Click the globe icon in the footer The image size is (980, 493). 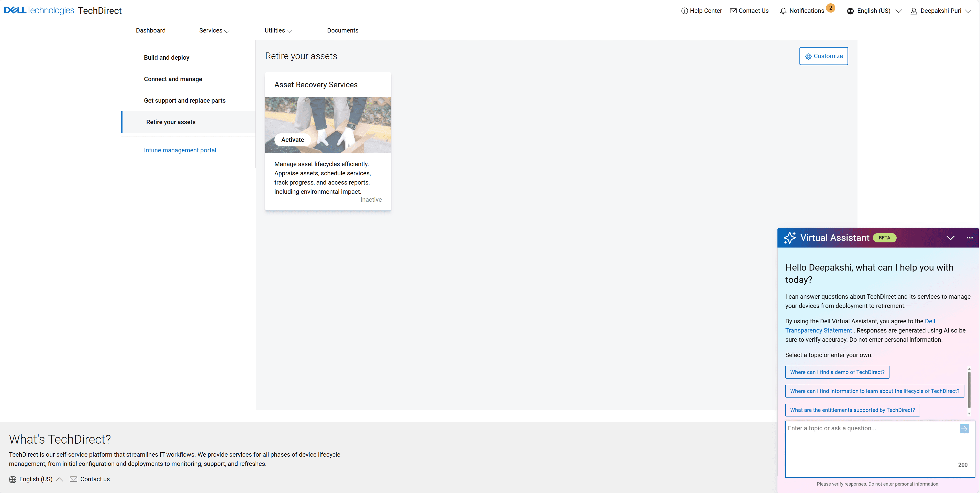click(x=12, y=479)
